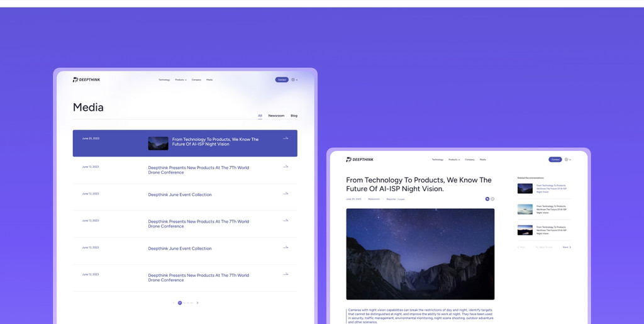The width and height of the screenshot is (644, 324).
Task: Click the arrow icon on the last article row in the Media list
Action: pyautogui.click(x=286, y=274)
